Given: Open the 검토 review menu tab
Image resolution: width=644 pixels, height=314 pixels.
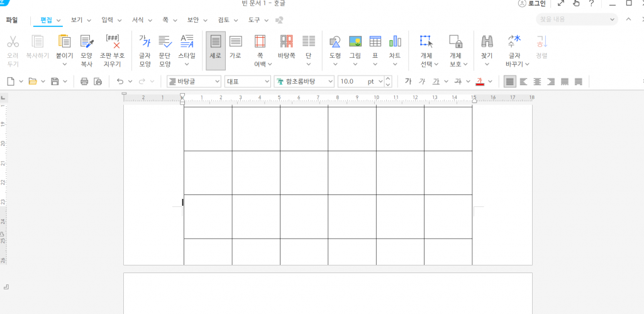Looking at the screenshot, I should point(223,20).
